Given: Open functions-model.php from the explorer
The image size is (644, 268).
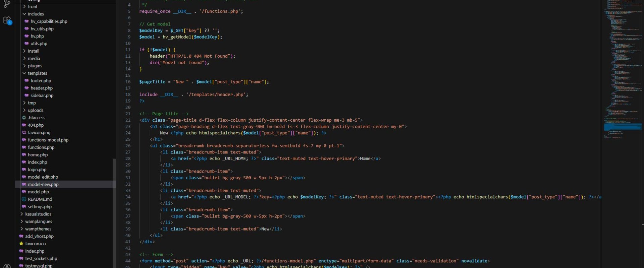Looking at the screenshot, I should point(48,140).
